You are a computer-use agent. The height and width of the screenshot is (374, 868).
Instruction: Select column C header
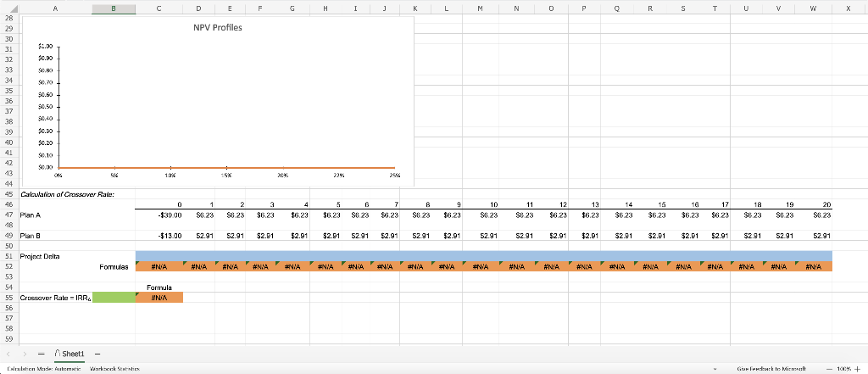click(x=159, y=8)
